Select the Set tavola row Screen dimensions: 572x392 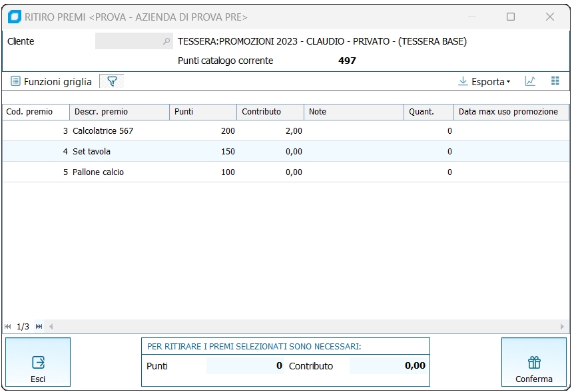pos(286,151)
